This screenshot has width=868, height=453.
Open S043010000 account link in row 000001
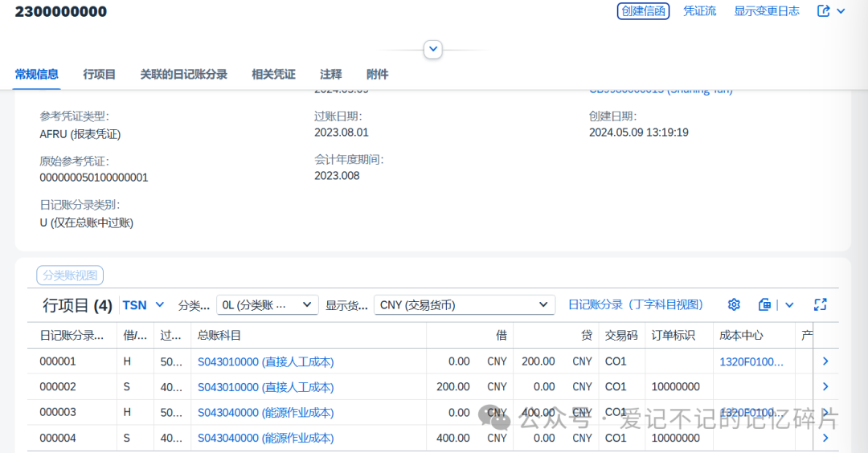click(x=266, y=361)
